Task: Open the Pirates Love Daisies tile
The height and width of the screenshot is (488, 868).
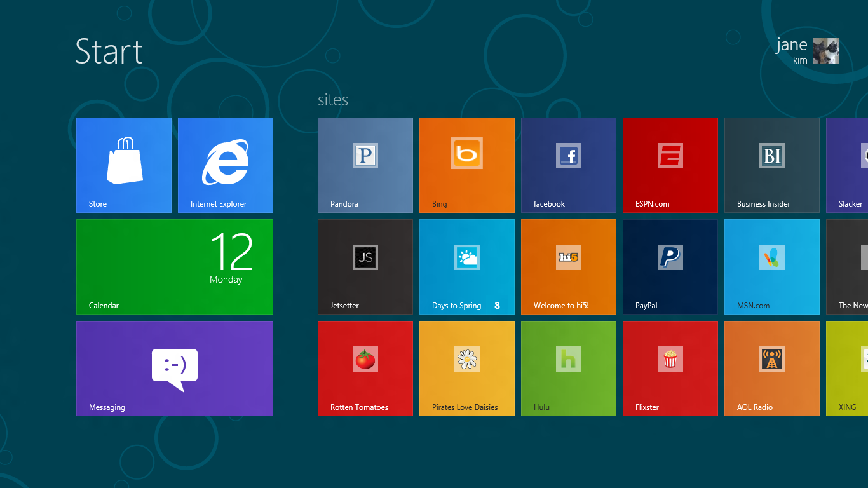Action: pos(467,369)
